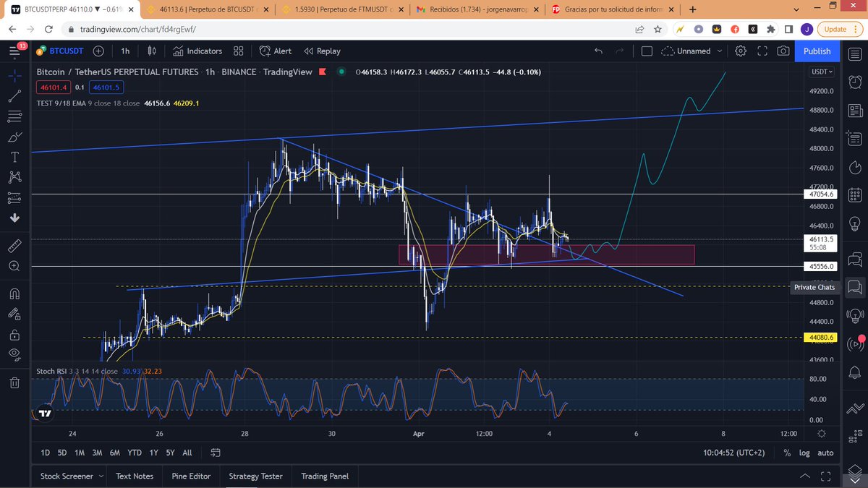Select the trend line drawing tool
Image resolution: width=868 pixels, height=488 pixels.
[x=14, y=95]
